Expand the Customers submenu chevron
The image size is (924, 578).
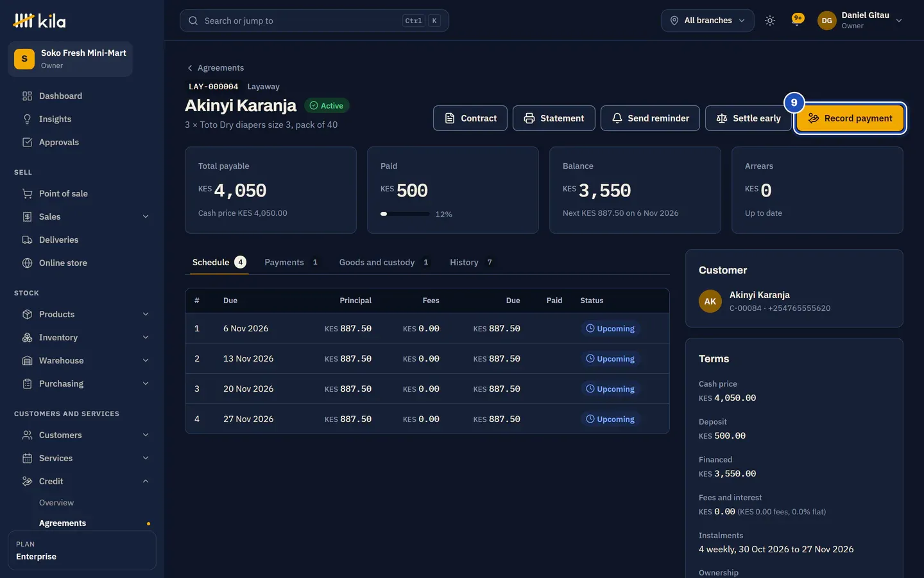tap(146, 435)
